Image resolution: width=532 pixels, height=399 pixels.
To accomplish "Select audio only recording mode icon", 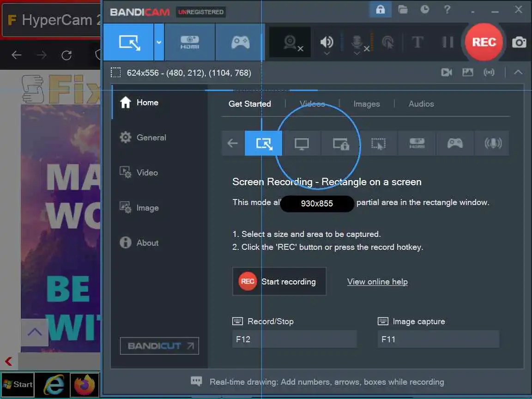I will coord(493,143).
